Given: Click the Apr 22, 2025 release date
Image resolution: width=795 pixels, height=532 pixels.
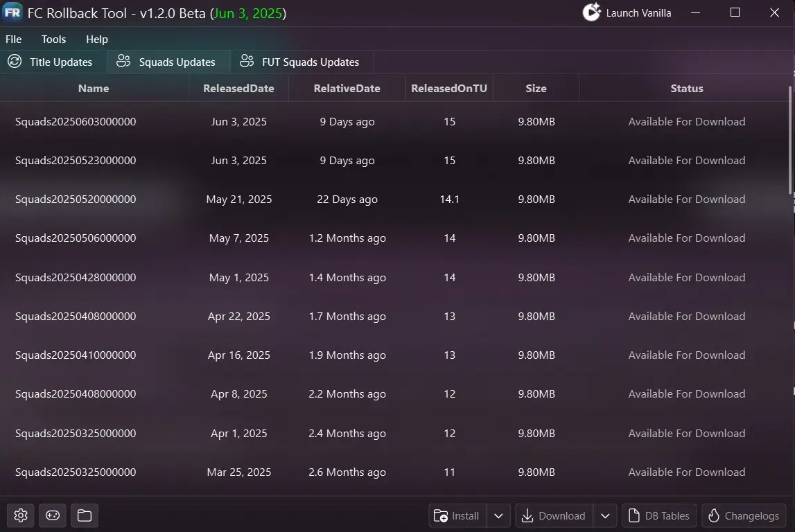Looking at the screenshot, I should (239, 316).
